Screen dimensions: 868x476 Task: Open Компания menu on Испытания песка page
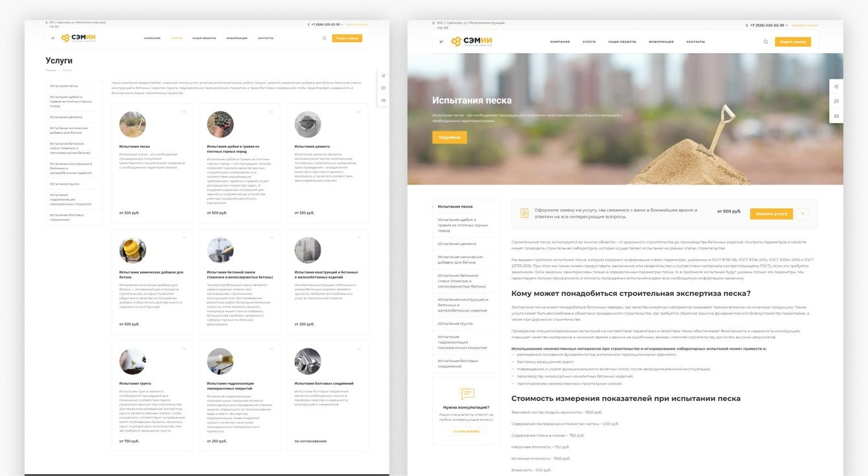560,42
